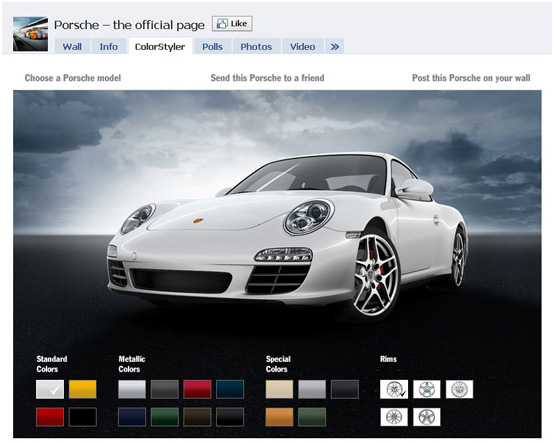Image resolution: width=554 pixels, height=443 pixels.
Task: Select the ColorStyler tab
Action: 160,47
